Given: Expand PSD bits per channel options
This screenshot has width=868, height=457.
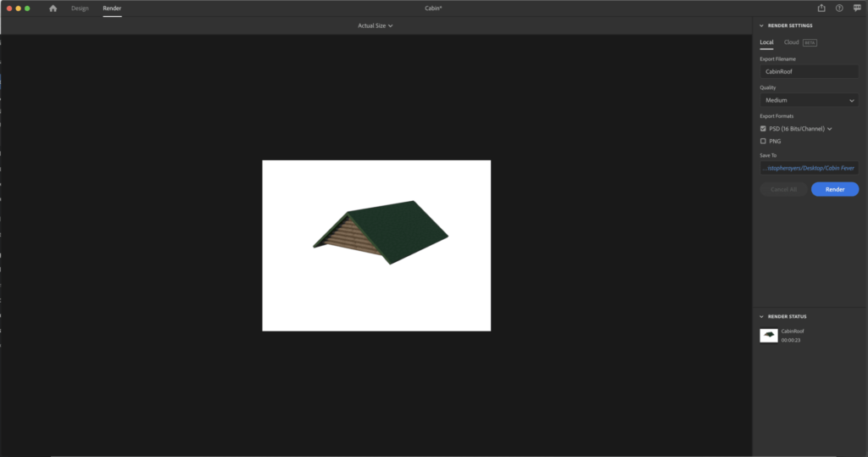Looking at the screenshot, I should tap(829, 129).
